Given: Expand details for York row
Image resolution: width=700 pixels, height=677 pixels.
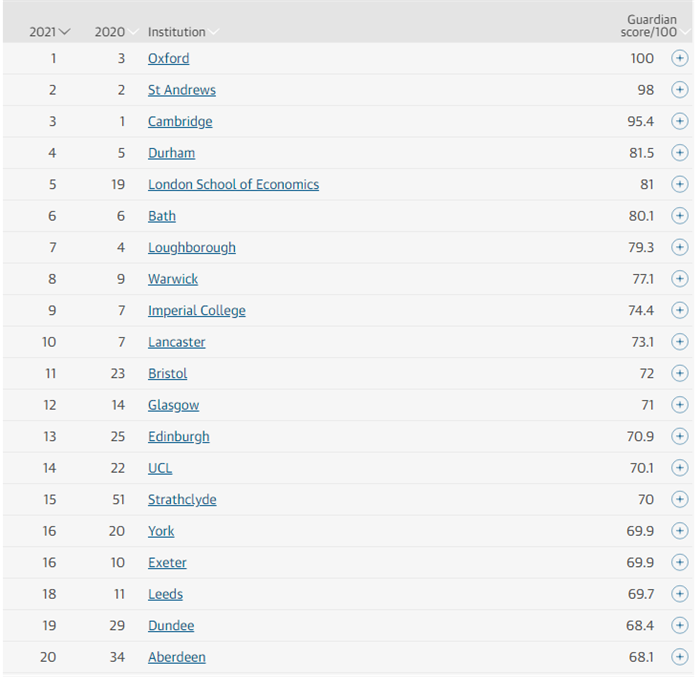Looking at the screenshot, I should 679,531.
